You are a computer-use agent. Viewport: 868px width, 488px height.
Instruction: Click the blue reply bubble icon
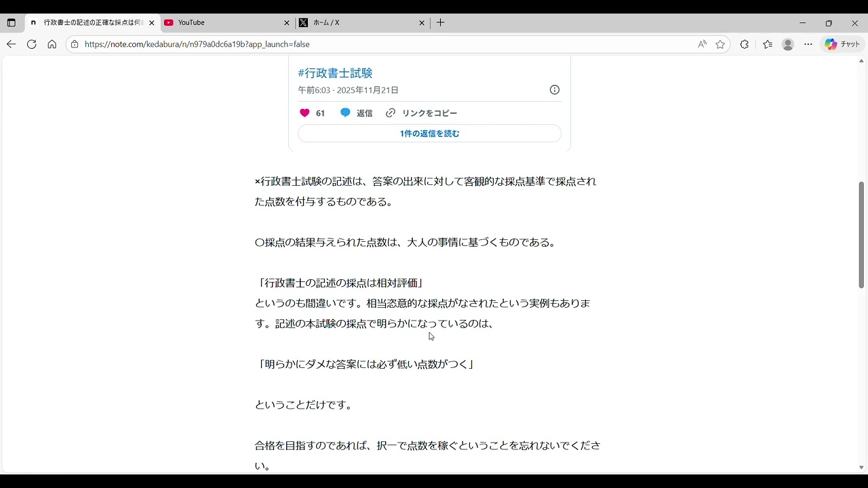coord(345,113)
